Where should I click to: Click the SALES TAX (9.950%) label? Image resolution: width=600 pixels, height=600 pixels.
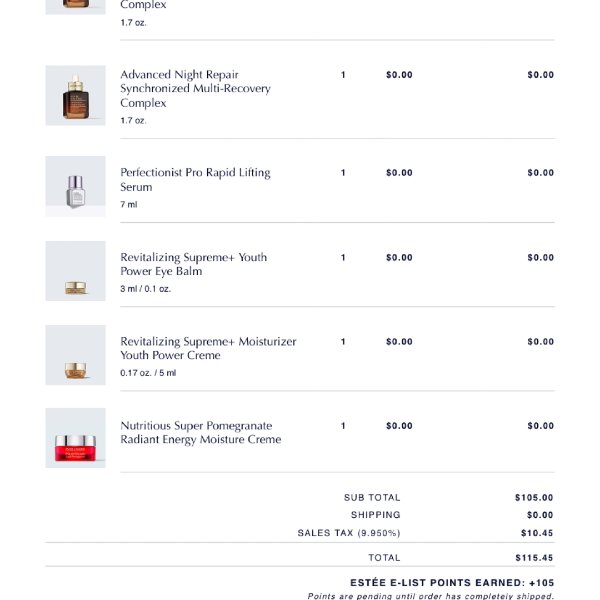[349, 533]
